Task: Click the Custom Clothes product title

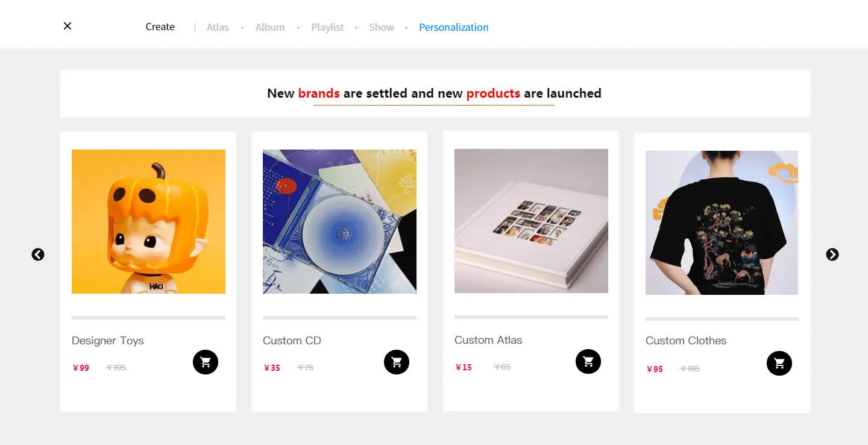Action: coord(686,341)
